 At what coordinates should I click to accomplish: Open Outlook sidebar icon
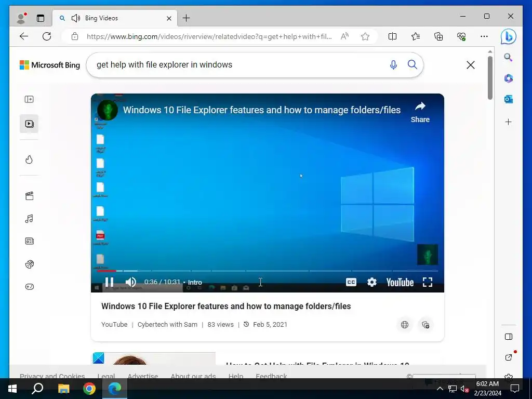tap(508, 99)
